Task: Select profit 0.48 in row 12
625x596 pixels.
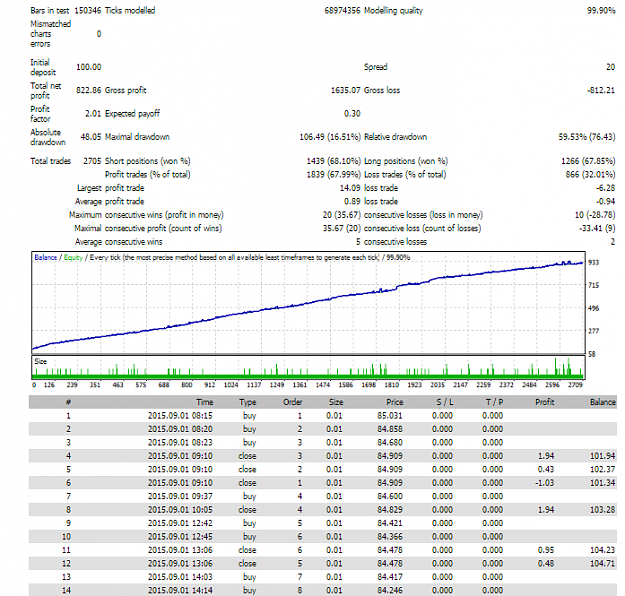Action: click(546, 564)
